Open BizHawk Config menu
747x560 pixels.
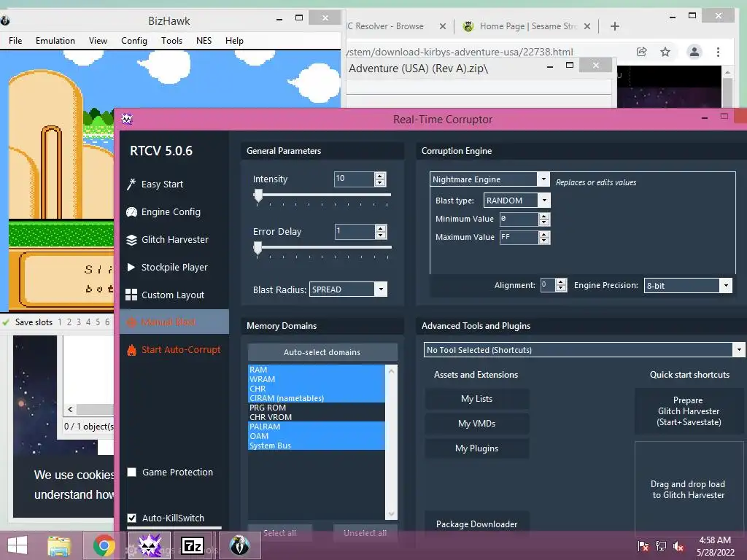click(134, 41)
